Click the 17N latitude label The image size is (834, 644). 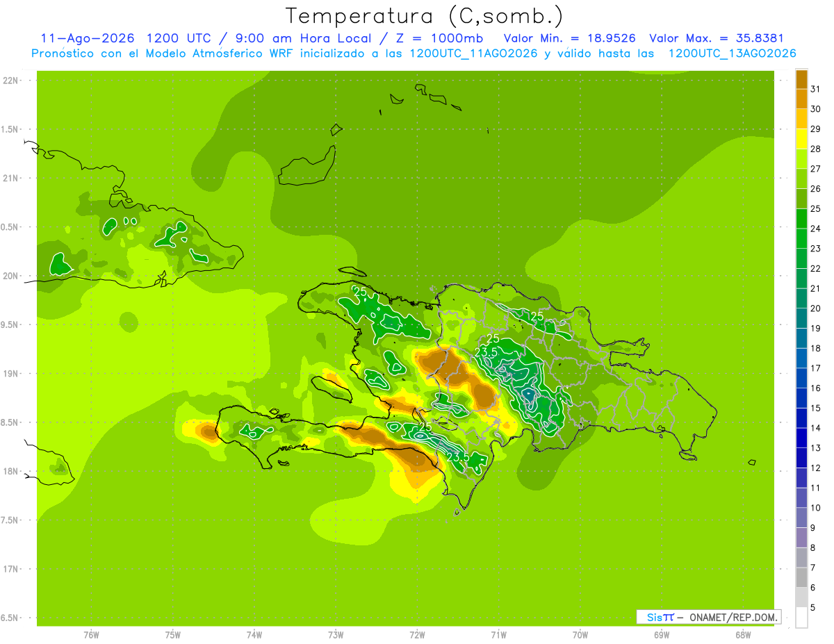[x=11, y=569]
